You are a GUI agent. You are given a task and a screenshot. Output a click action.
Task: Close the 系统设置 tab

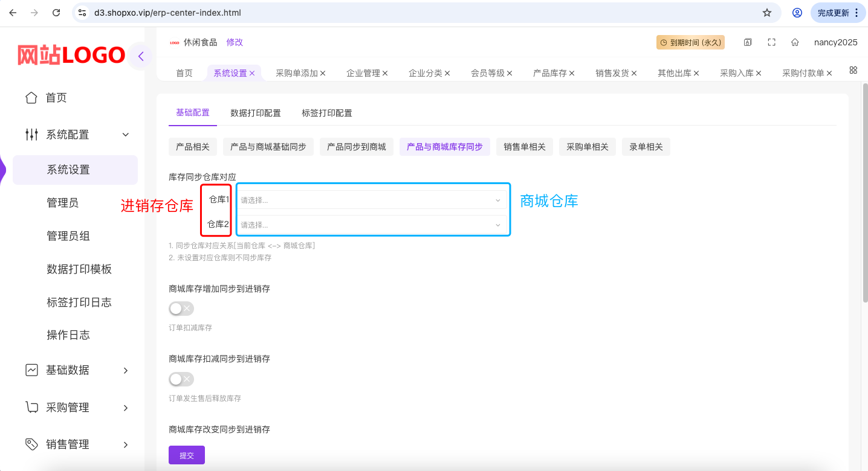pos(252,73)
